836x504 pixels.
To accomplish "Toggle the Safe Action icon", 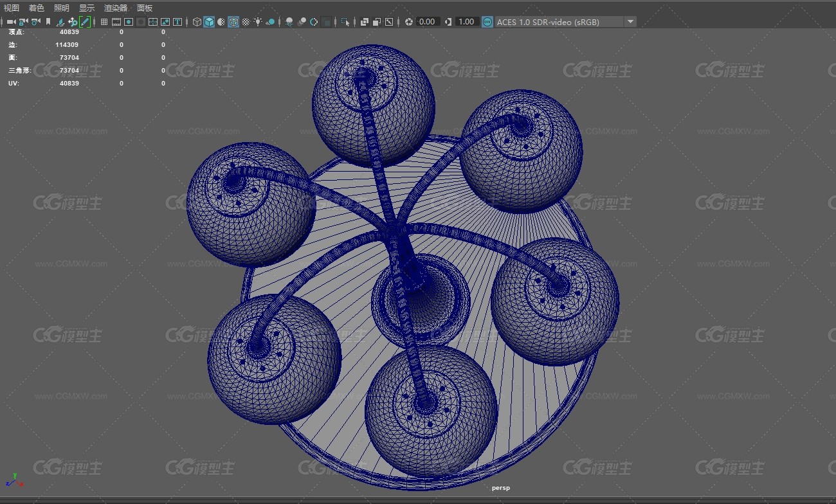I will (x=165, y=22).
